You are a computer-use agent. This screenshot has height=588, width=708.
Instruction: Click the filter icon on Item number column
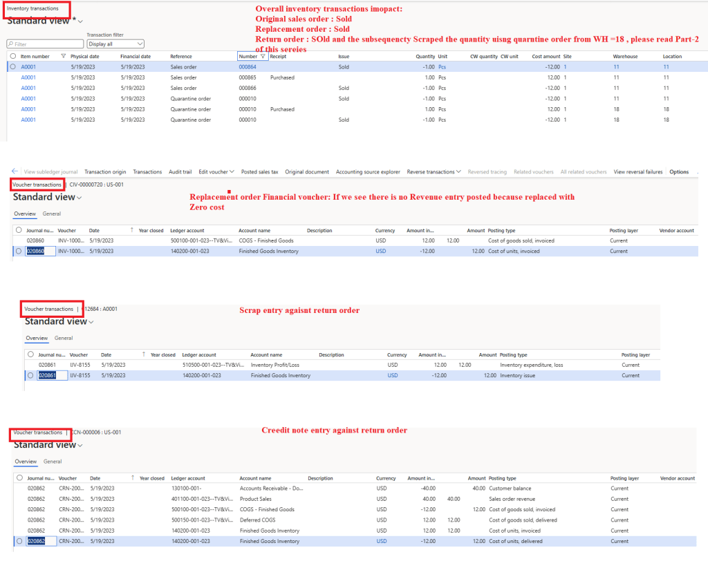tap(64, 56)
